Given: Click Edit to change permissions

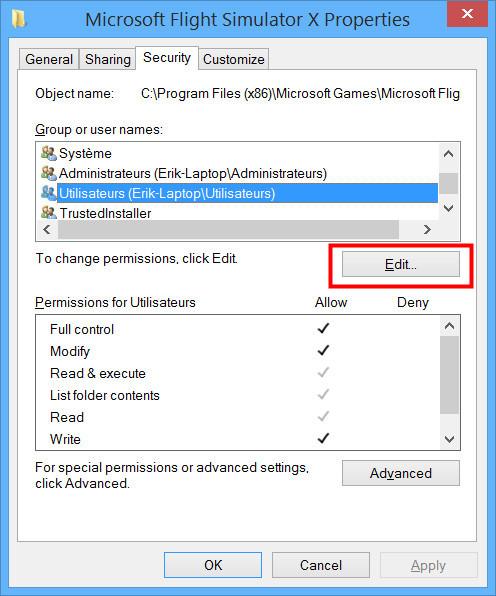Looking at the screenshot, I should point(401,264).
